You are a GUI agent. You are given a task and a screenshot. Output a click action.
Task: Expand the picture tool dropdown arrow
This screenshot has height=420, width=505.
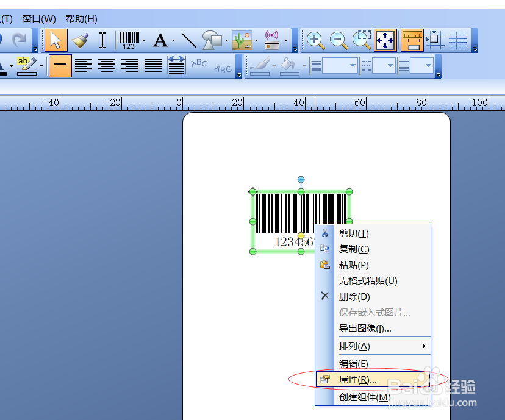256,41
